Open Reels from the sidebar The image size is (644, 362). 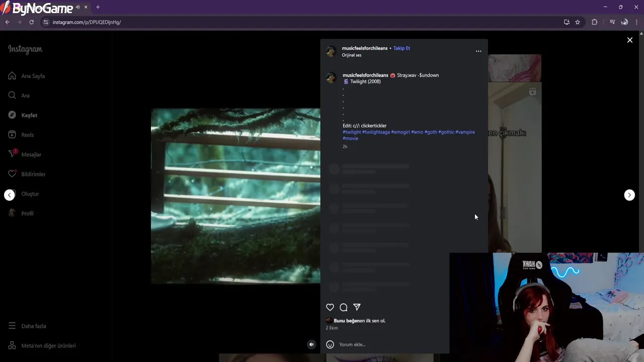pyautogui.click(x=21, y=135)
